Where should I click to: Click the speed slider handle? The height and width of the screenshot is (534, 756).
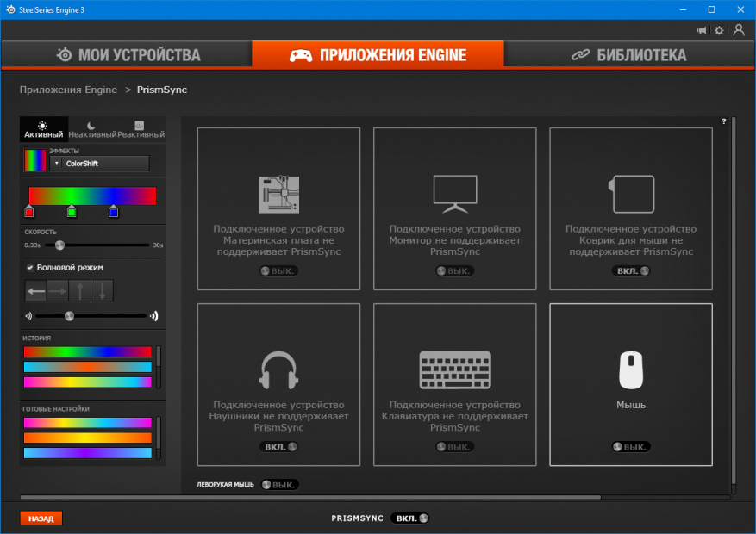(x=59, y=245)
